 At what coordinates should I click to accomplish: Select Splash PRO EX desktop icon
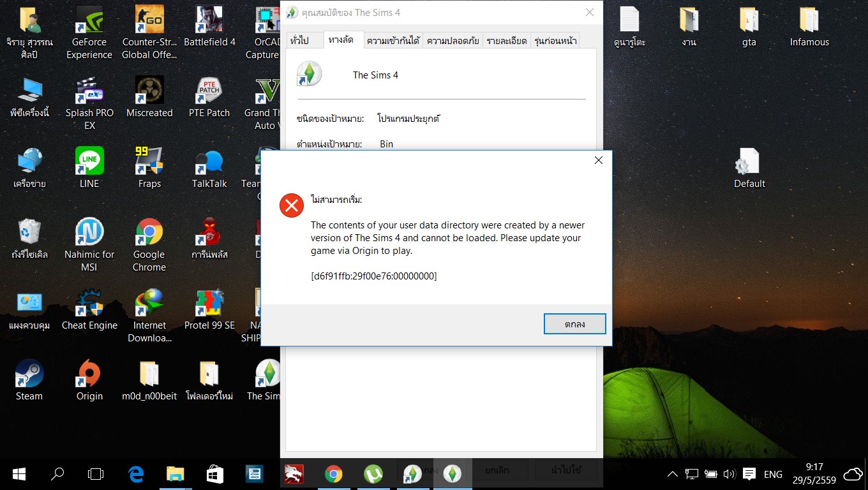click(89, 103)
